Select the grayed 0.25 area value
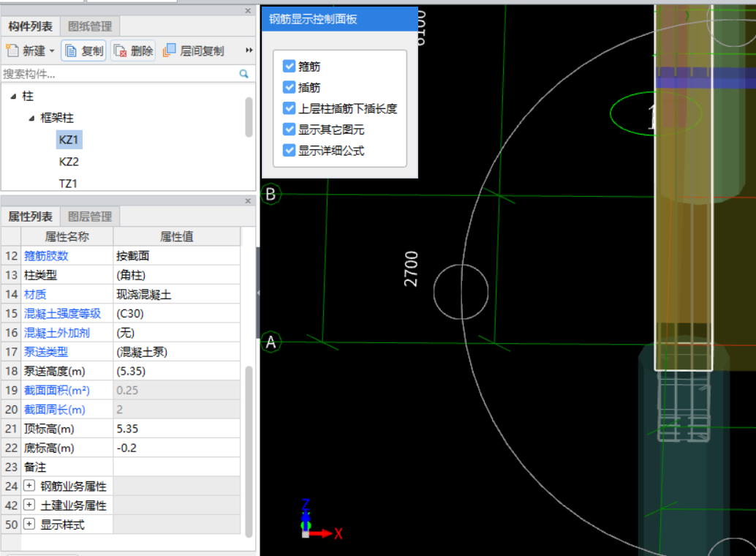The width and height of the screenshot is (756, 556). 176,390
